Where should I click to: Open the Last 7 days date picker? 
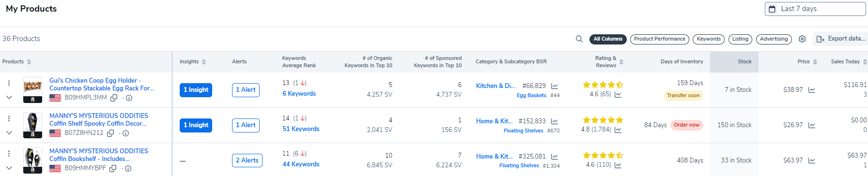coord(815,9)
